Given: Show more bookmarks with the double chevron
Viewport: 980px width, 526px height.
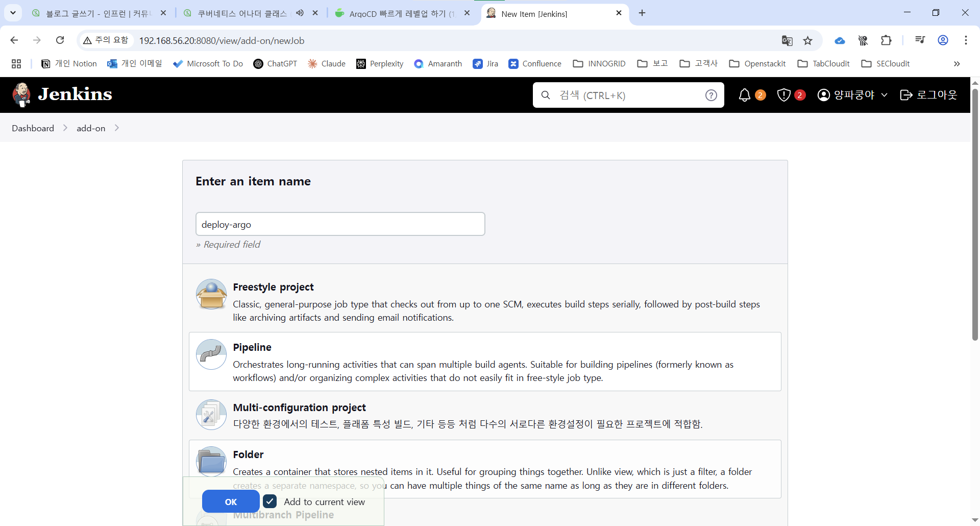Looking at the screenshot, I should pyautogui.click(x=957, y=64).
